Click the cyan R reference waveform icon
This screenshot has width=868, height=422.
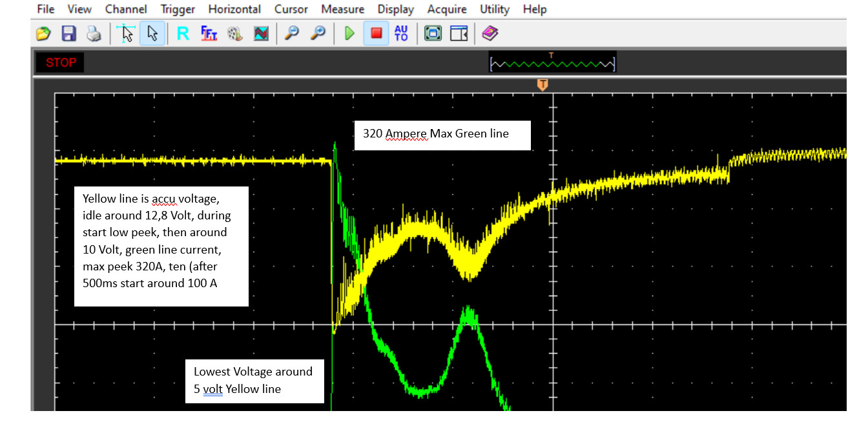coord(183,34)
